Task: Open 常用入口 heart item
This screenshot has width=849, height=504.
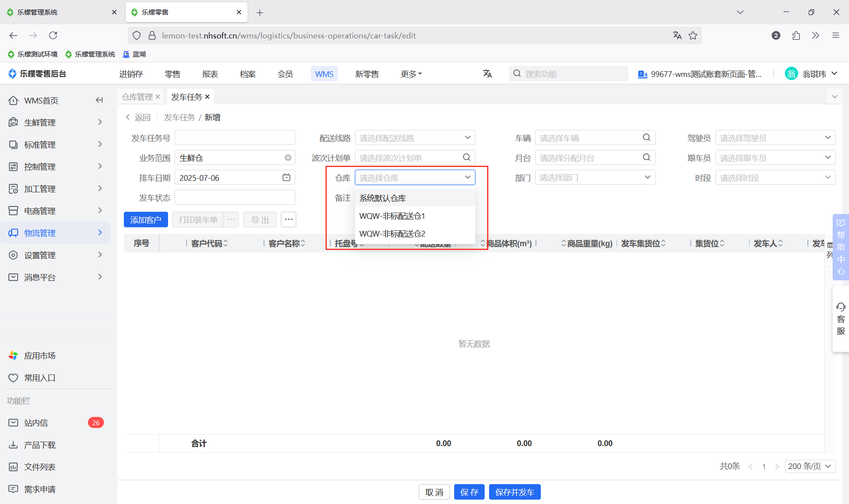Action: pos(56,378)
